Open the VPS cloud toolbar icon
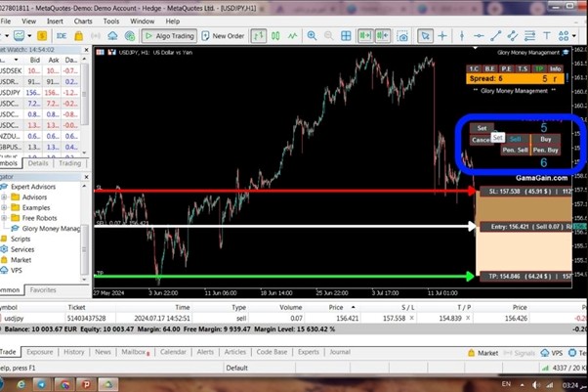This screenshot has height=392, width=588. [112, 36]
